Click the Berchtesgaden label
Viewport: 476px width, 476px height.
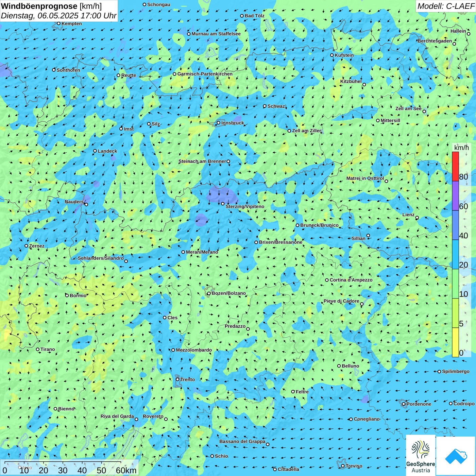pos(435,41)
